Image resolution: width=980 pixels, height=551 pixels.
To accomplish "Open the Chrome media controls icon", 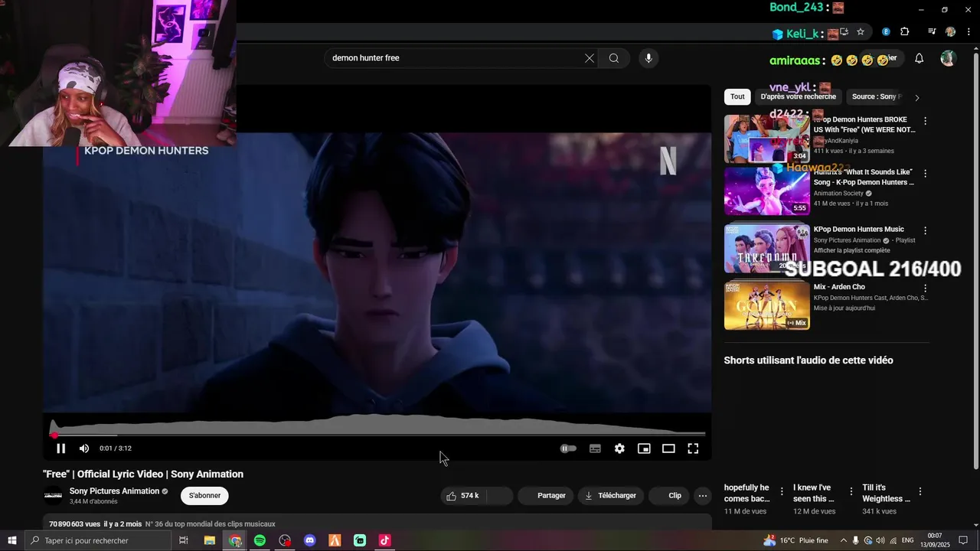I will [x=932, y=32].
